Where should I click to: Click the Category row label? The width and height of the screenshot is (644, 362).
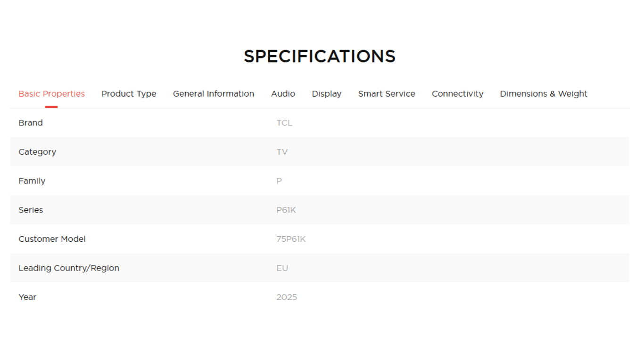37,152
